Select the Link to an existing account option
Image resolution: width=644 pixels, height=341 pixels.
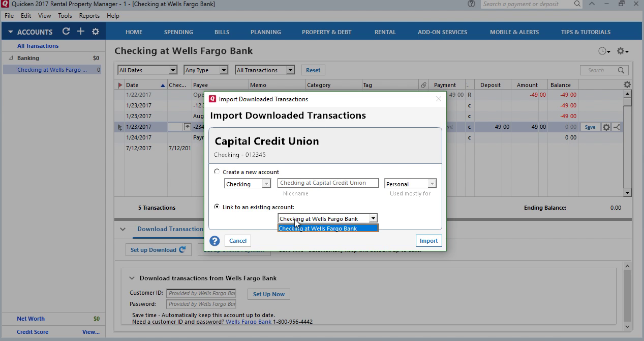click(x=217, y=207)
